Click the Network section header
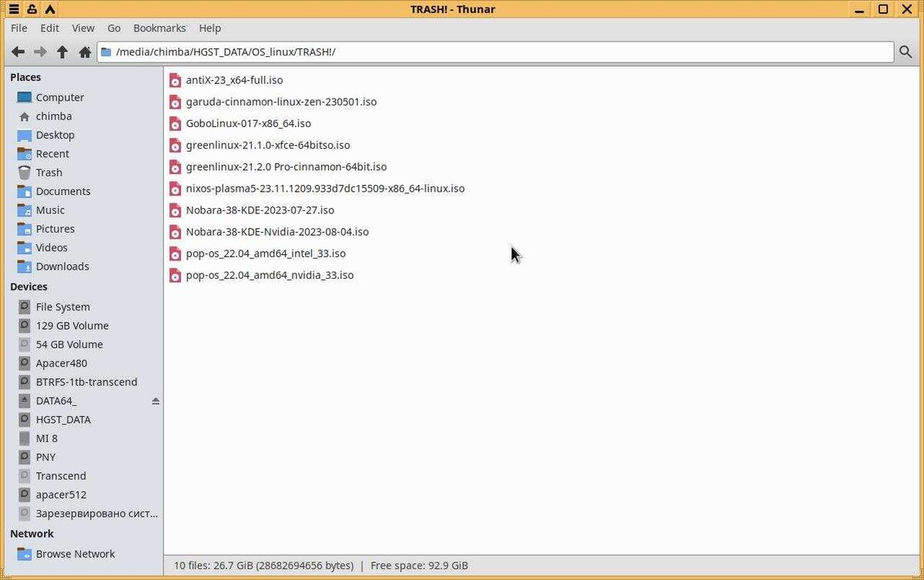This screenshot has height=580, width=924. click(32, 534)
